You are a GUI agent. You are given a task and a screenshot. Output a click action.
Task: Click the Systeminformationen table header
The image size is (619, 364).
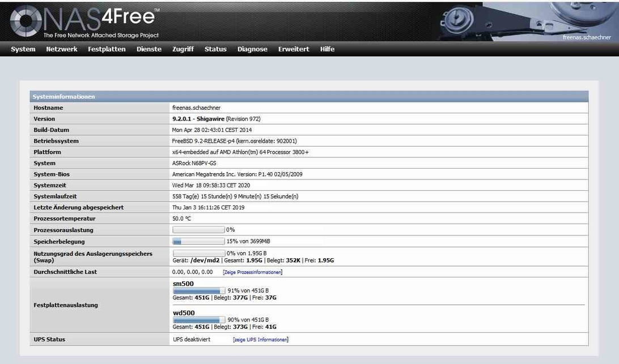pos(63,97)
